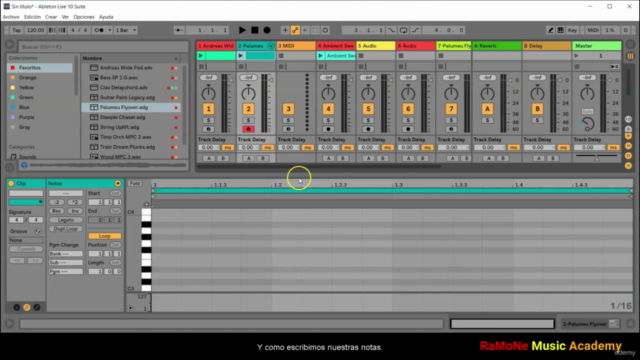Toggle the Clip box activator circle
This screenshot has width=640, height=360.
11,184
